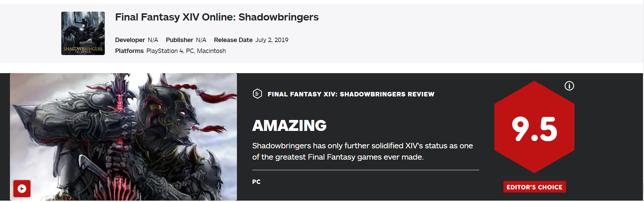644x202 pixels.
Task: Click the Editor's Choice badge
Action: [x=534, y=187]
